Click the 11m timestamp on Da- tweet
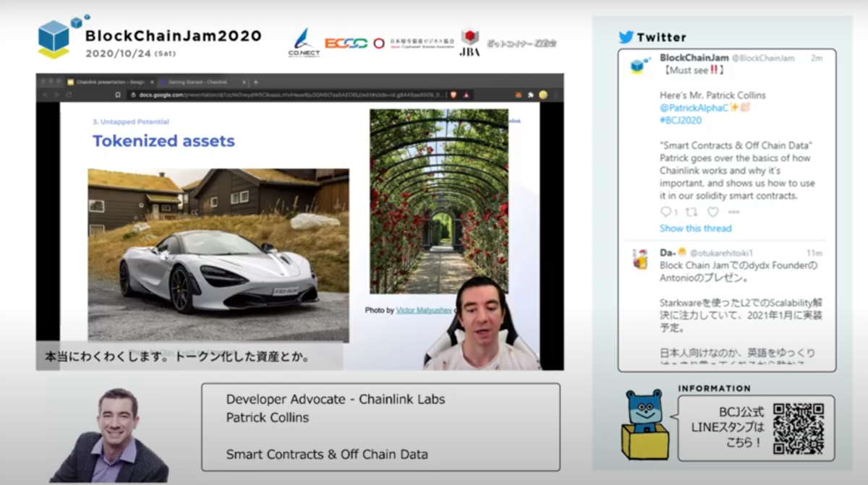This screenshot has height=485, width=868. click(x=815, y=254)
